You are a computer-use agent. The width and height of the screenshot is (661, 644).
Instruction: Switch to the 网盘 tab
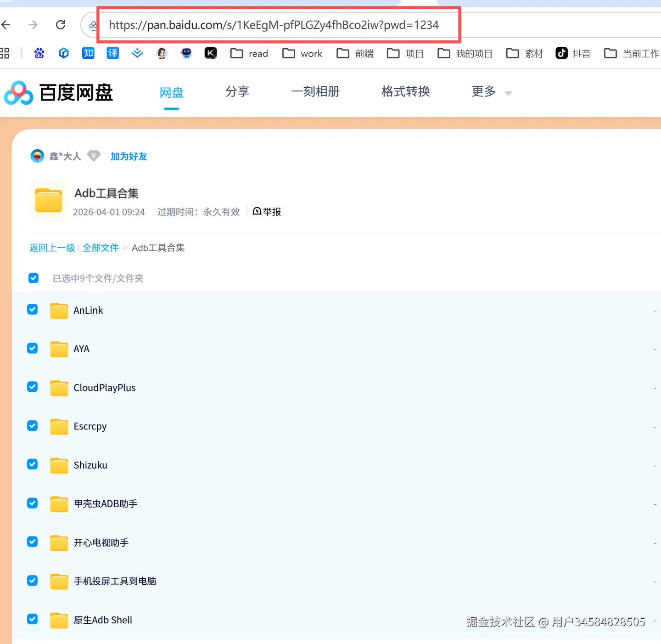pos(172,93)
